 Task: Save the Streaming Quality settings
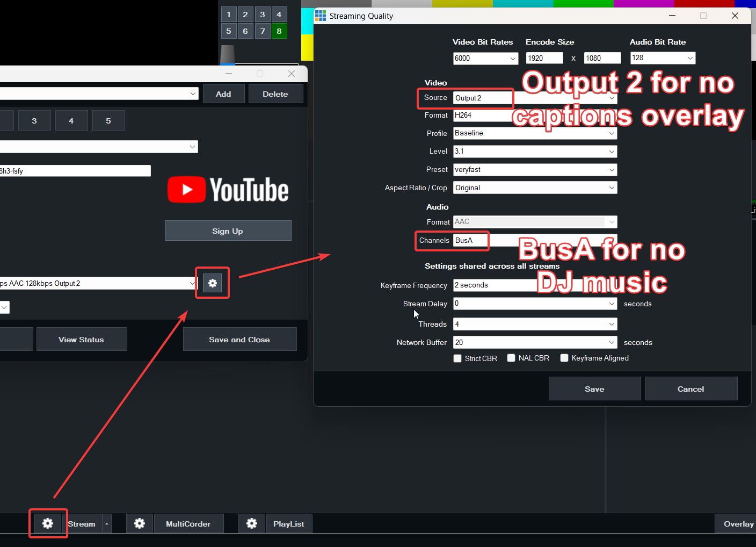(594, 388)
